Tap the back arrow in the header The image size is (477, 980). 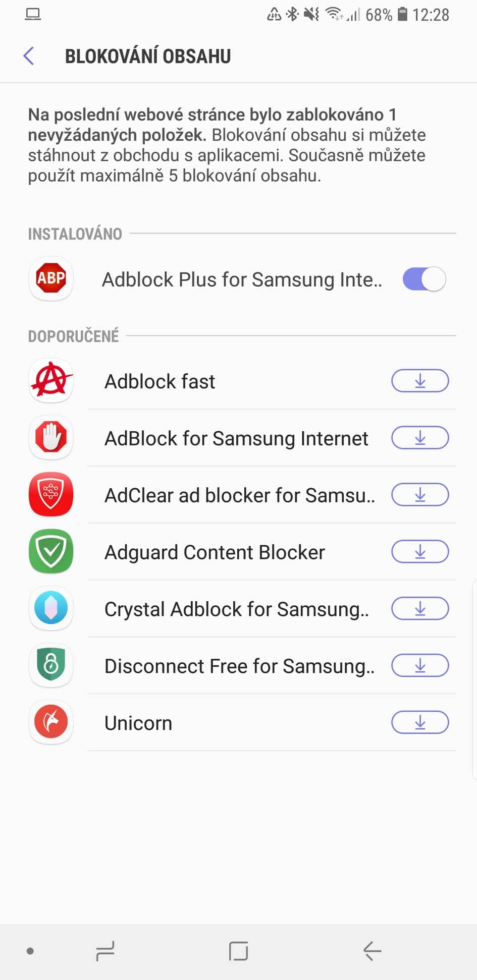click(x=29, y=56)
